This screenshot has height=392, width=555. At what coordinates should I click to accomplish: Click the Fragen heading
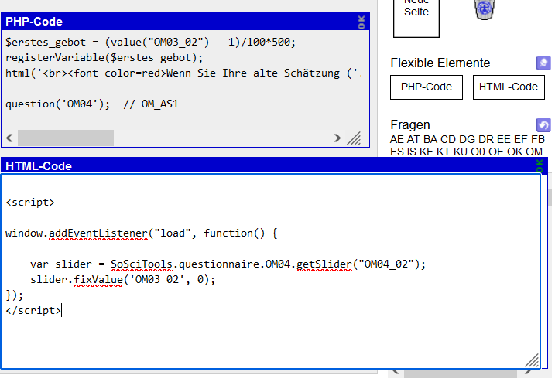click(x=410, y=124)
